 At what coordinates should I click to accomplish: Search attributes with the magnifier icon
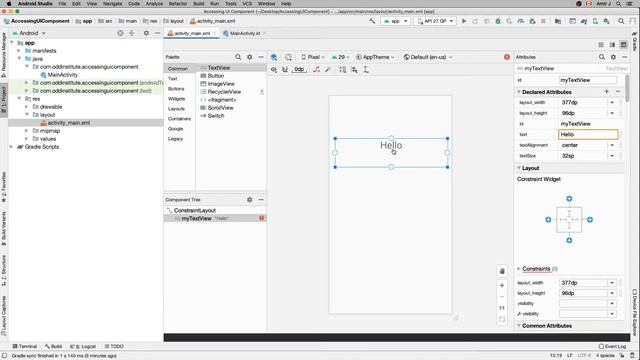(x=602, y=57)
